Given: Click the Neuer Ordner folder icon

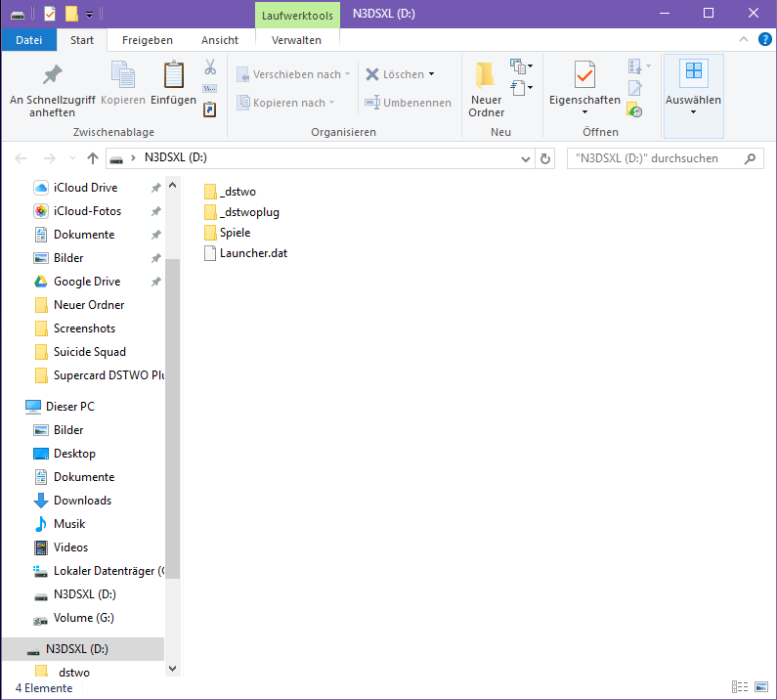Looking at the screenshot, I should 485,75.
